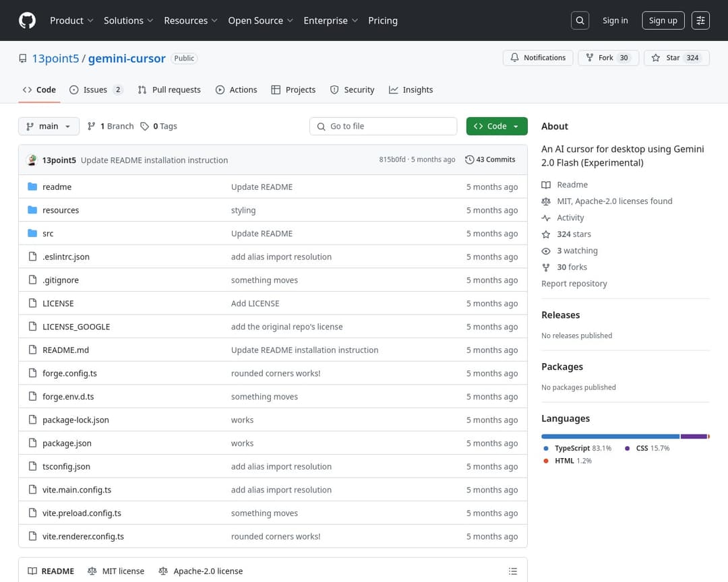The width and height of the screenshot is (728, 582).
Task: Click the HTML 1.2% language entry
Action: click(x=568, y=461)
